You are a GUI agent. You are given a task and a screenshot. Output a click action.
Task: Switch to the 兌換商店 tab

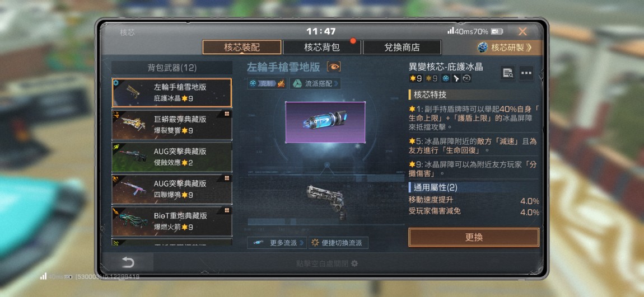402,47
